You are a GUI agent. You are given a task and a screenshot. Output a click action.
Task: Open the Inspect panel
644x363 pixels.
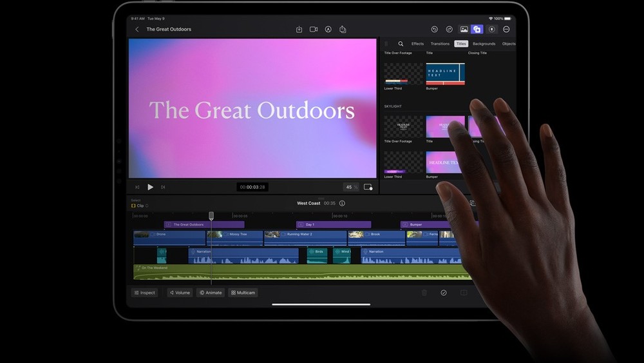[144, 293]
